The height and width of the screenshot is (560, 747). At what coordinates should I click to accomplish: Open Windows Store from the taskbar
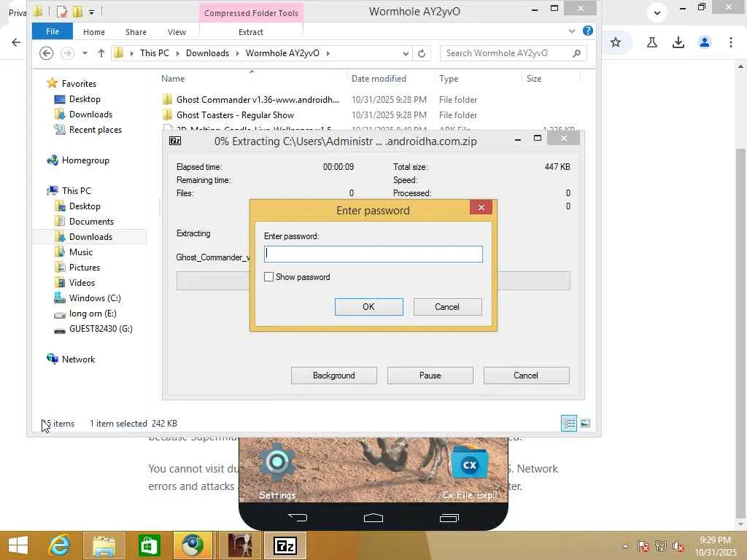[x=149, y=545]
